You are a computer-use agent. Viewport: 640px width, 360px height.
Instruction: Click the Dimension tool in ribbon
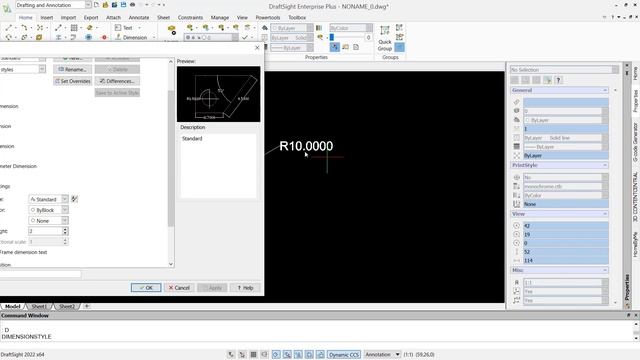point(131,38)
